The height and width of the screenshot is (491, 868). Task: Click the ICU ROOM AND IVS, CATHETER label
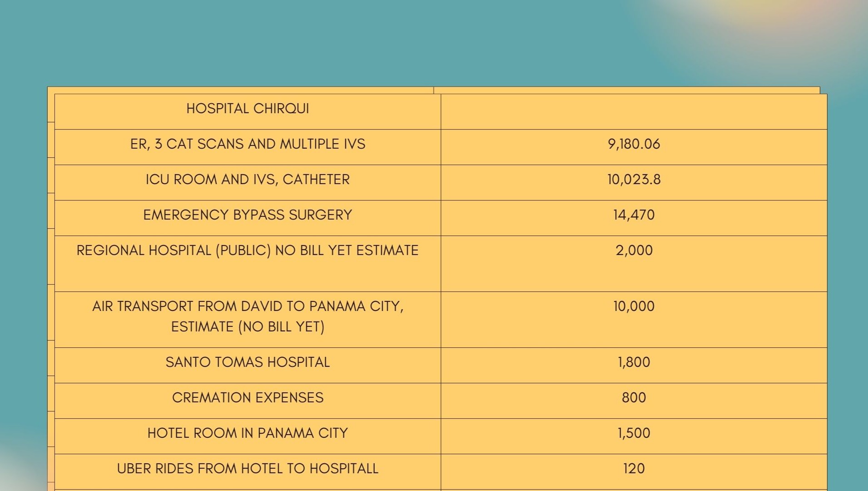(248, 180)
